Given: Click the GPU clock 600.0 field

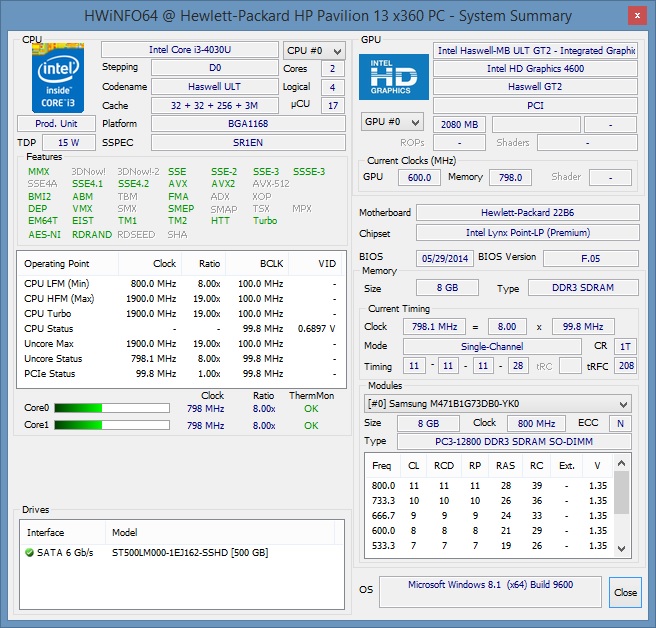Looking at the screenshot, I should click(x=419, y=177).
